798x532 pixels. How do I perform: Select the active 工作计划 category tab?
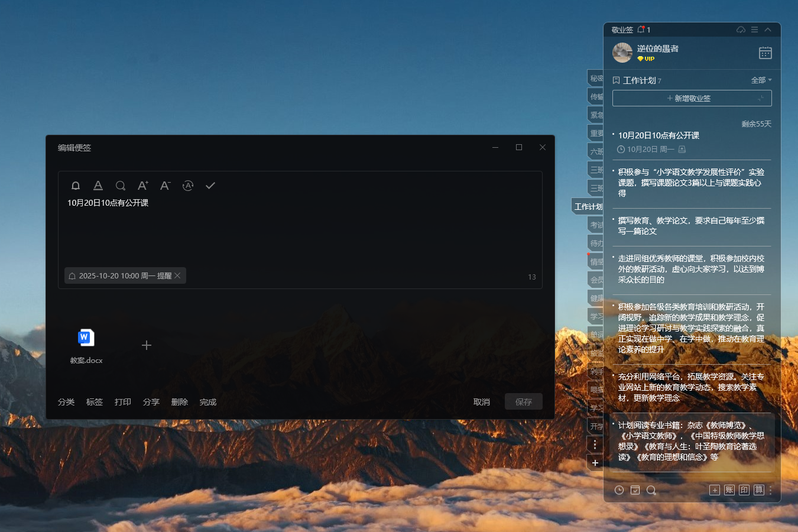click(x=588, y=206)
